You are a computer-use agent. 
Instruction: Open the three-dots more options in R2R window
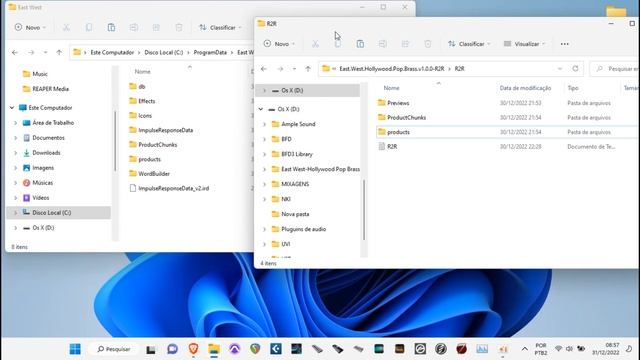(564, 44)
